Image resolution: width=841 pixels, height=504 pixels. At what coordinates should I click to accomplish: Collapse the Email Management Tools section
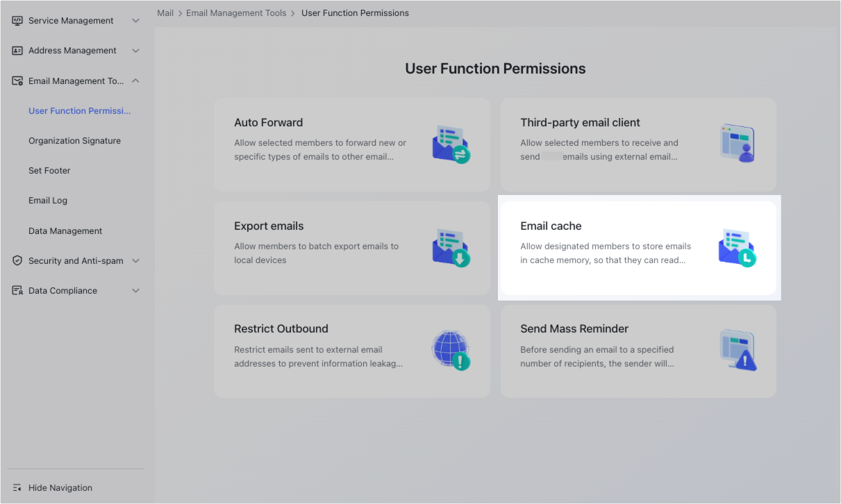point(136,81)
